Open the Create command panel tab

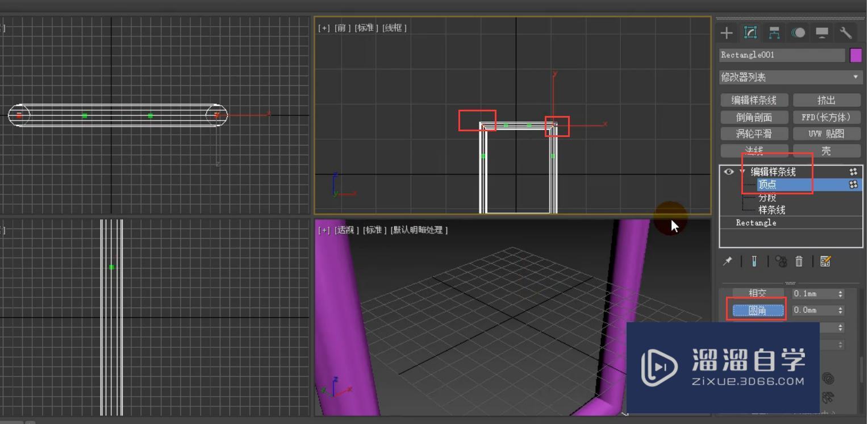click(727, 33)
